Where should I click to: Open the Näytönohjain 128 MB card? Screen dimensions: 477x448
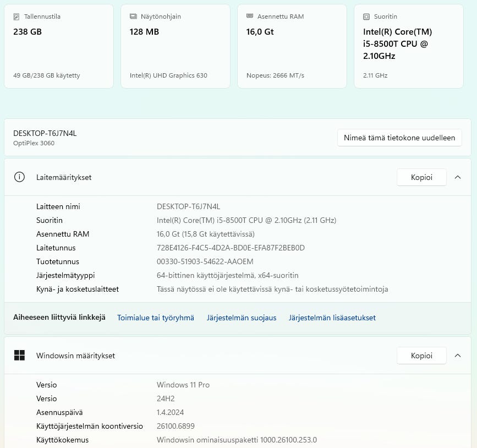tap(175, 46)
